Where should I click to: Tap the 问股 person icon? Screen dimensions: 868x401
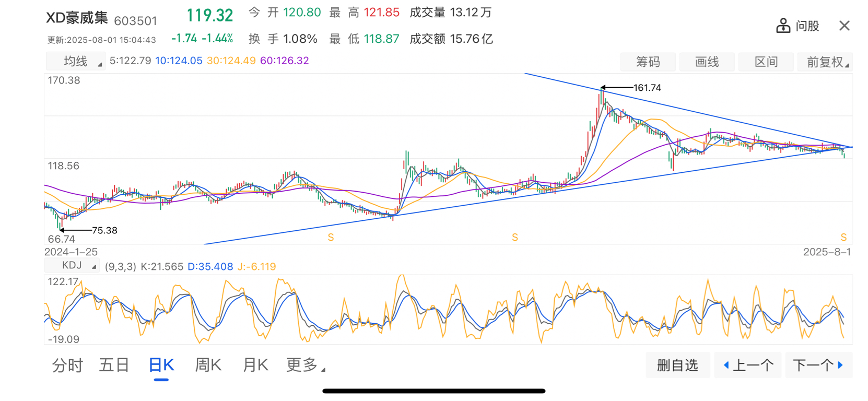783,26
